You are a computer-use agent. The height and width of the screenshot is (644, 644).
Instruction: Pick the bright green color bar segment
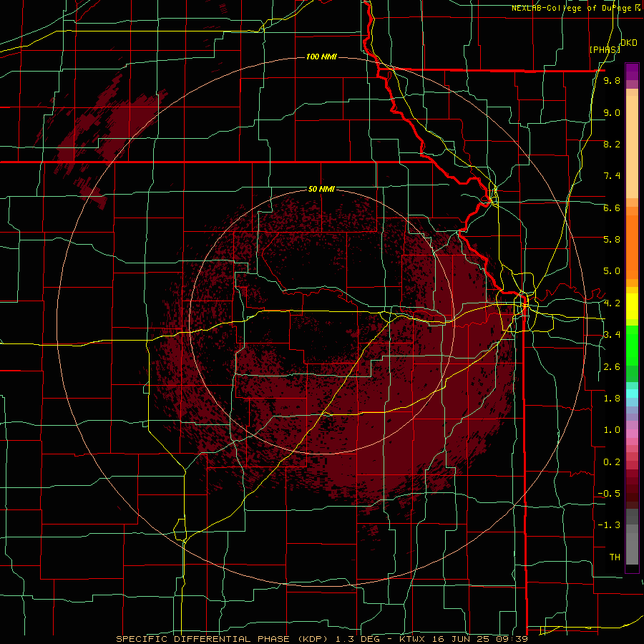(632, 345)
